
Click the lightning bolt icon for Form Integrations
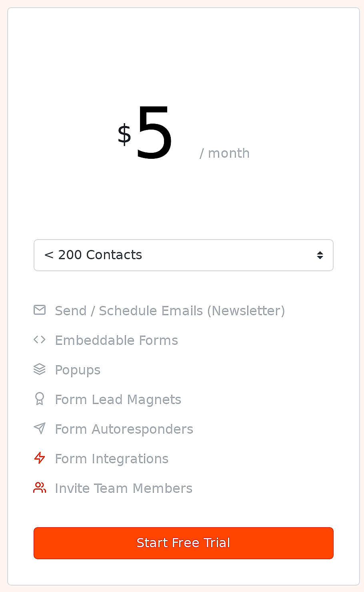[40, 458]
